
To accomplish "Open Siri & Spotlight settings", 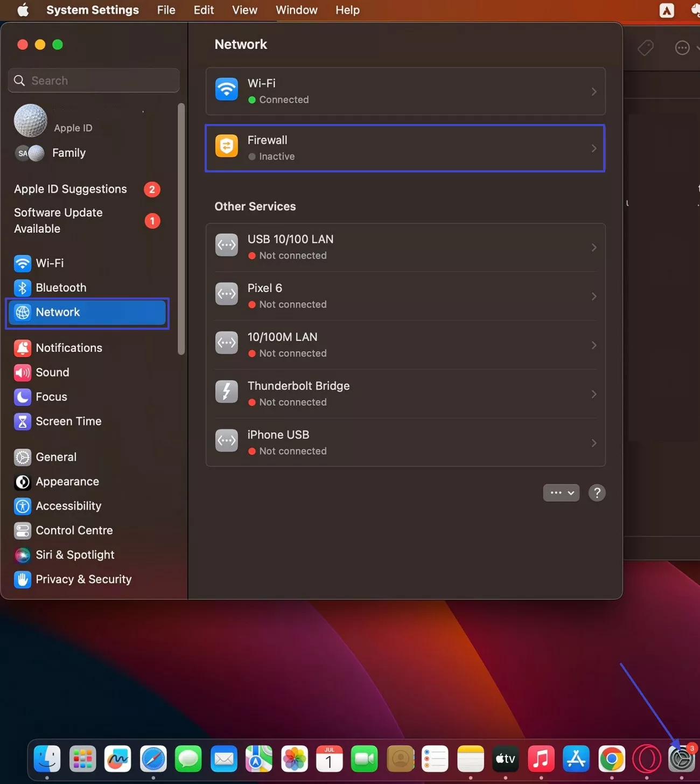I will pos(74,555).
